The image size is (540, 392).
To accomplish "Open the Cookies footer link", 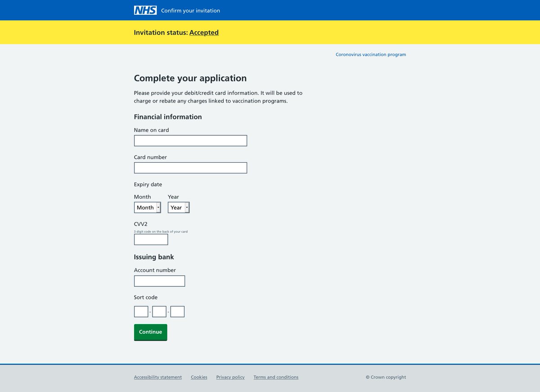I will [x=199, y=377].
